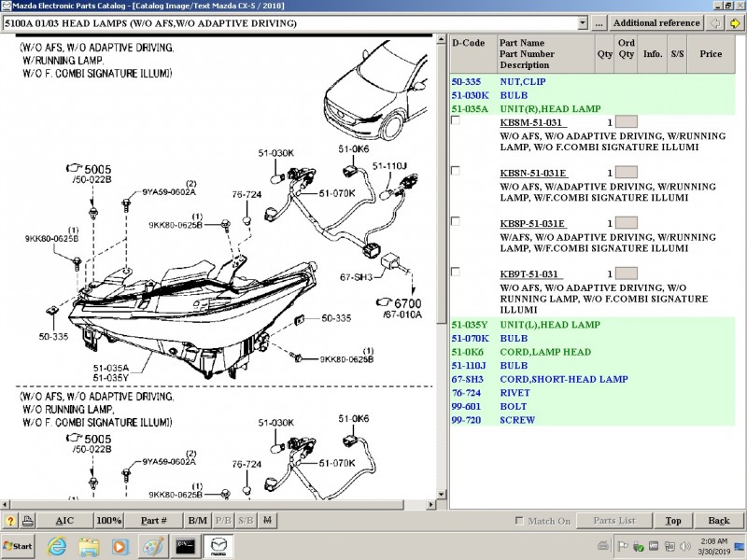The width and height of the screenshot is (747, 560).
Task: Check the KB8P-51-031E part checkbox
Action: tap(456, 221)
